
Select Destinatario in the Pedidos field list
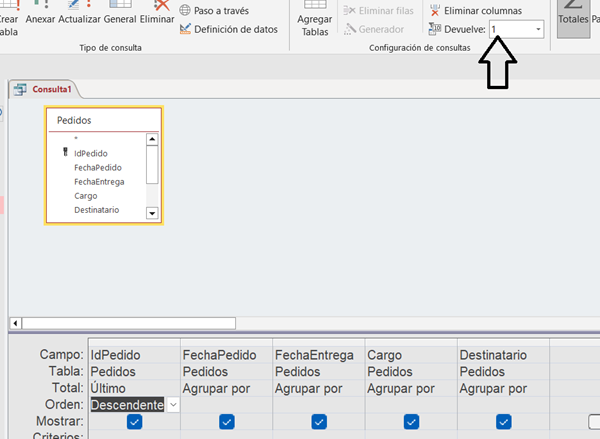click(x=97, y=210)
